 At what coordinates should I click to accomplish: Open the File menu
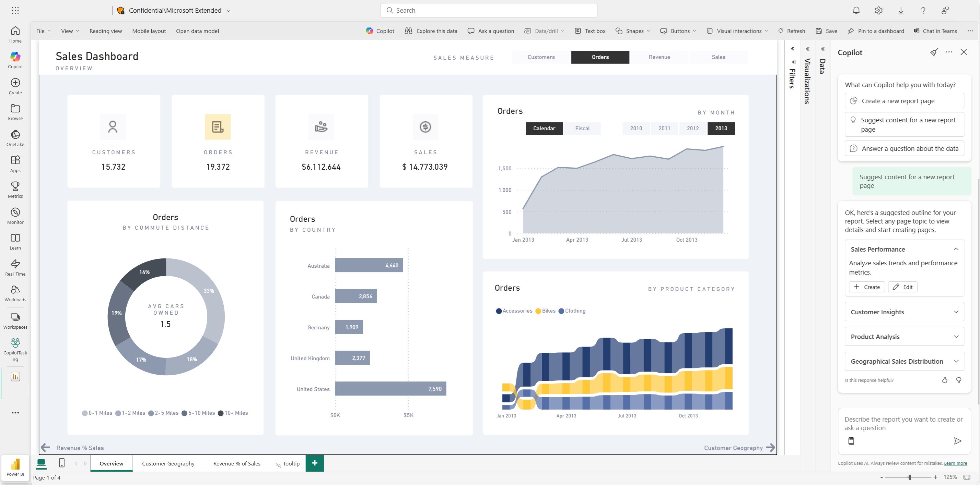pyautogui.click(x=43, y=31)
